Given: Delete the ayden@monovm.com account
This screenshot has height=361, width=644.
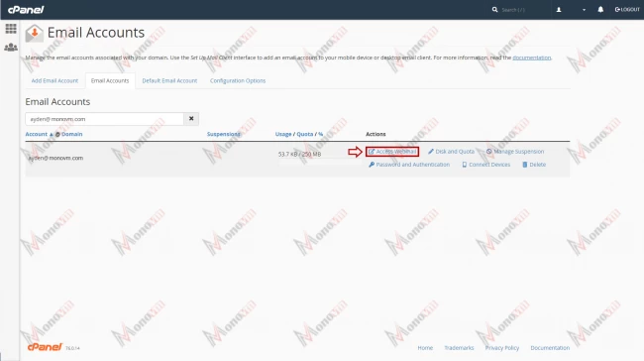Looking at the screenshot, I should tap(534, 165).
